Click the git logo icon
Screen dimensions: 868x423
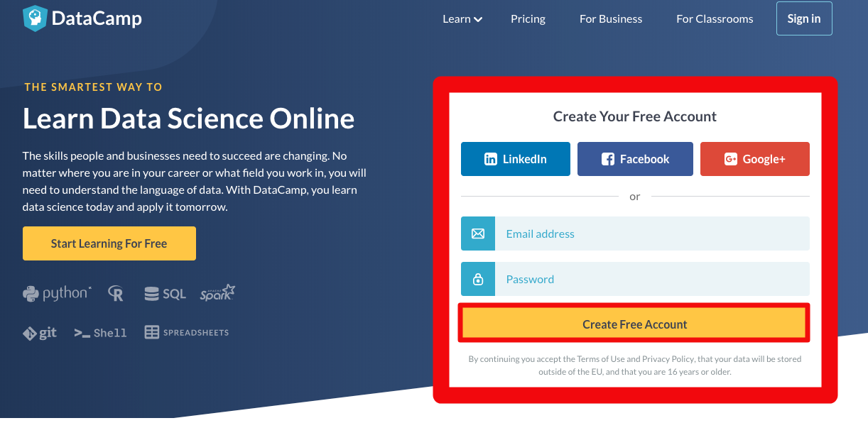click(29, 333)
